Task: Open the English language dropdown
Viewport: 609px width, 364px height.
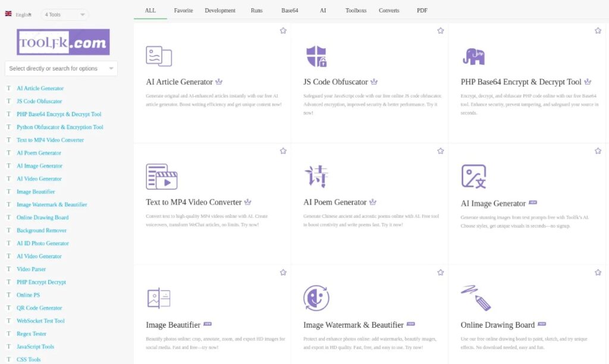Action: tap(19, 14)
